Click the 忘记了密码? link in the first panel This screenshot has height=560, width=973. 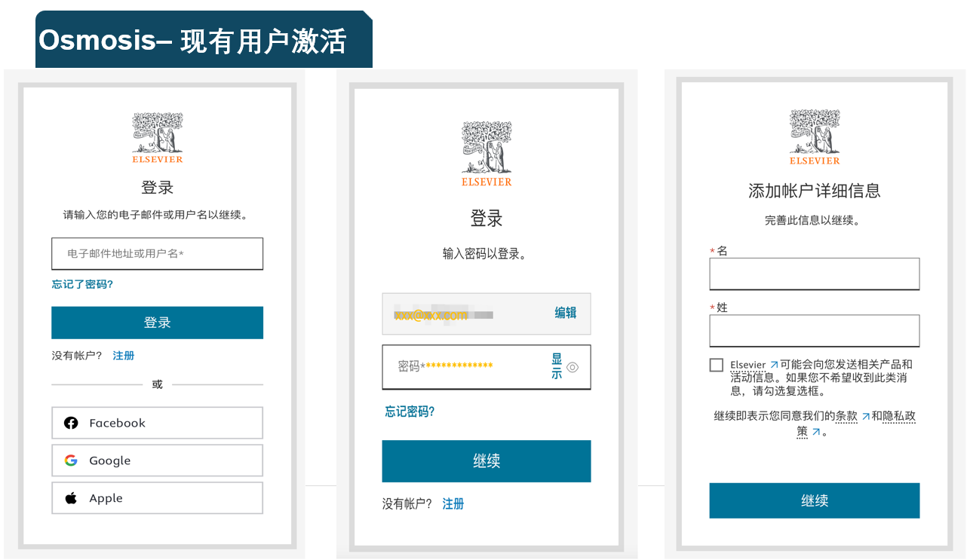point(82,284)
